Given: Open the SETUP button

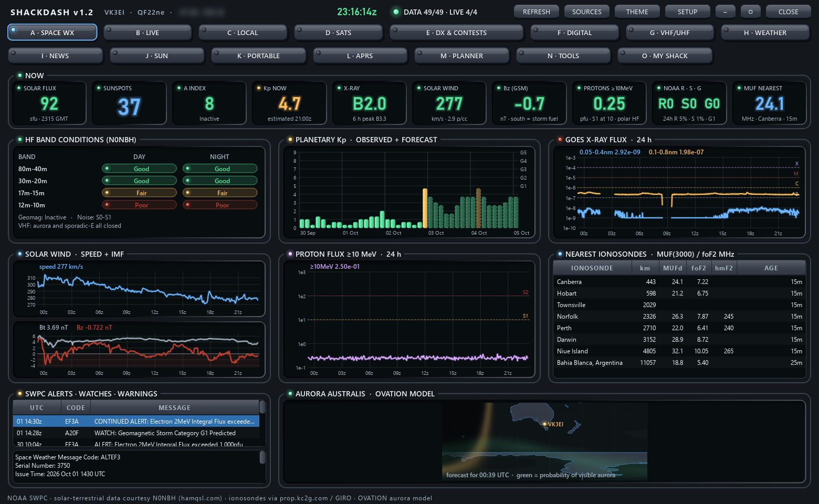Looking at the screenshot, I should pyautogui.click(x=687, y=12).
